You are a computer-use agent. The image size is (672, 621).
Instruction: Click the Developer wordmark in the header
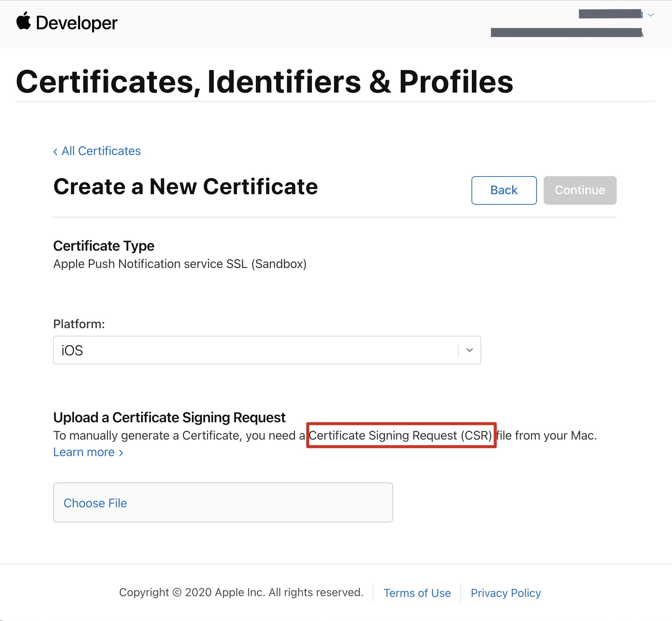tap(77, 23)
